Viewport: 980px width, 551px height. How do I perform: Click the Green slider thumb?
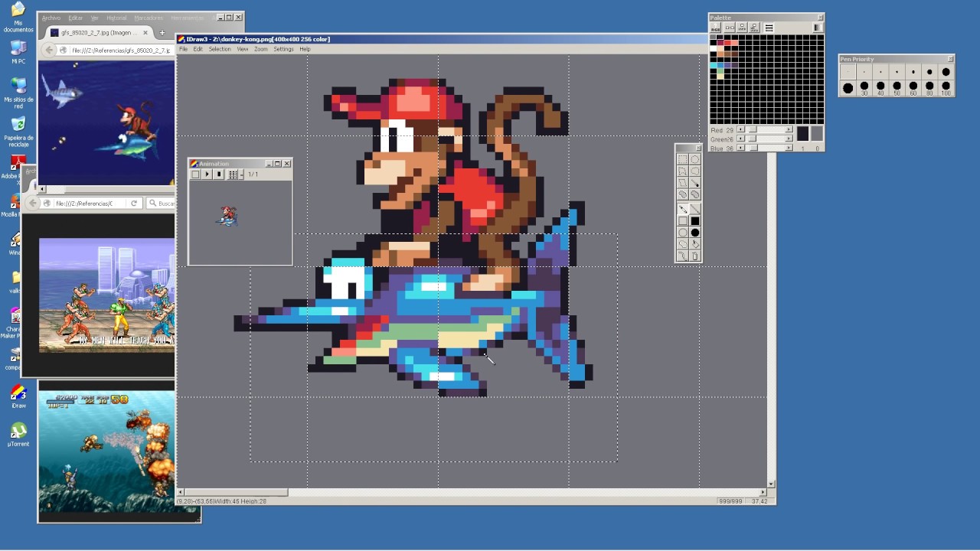click(752, 139)
